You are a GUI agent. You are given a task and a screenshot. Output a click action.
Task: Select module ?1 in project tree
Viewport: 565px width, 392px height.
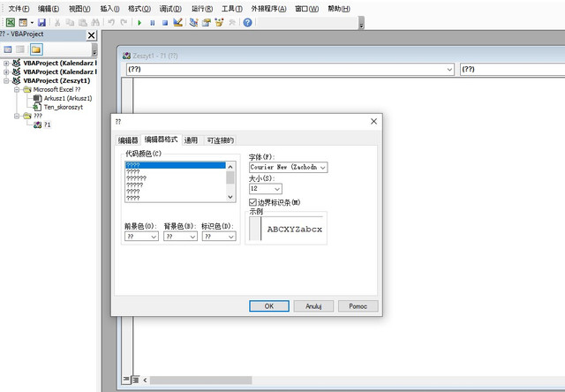coord(47,124)
